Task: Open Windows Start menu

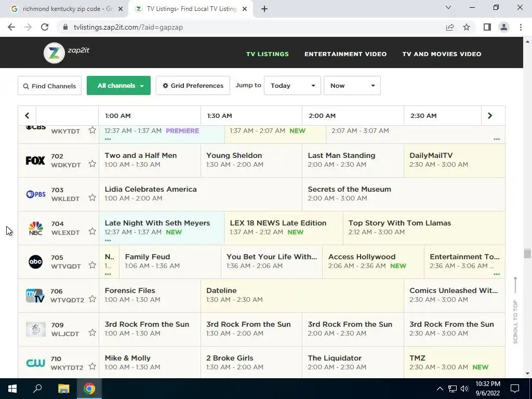Action: [12, 389]
